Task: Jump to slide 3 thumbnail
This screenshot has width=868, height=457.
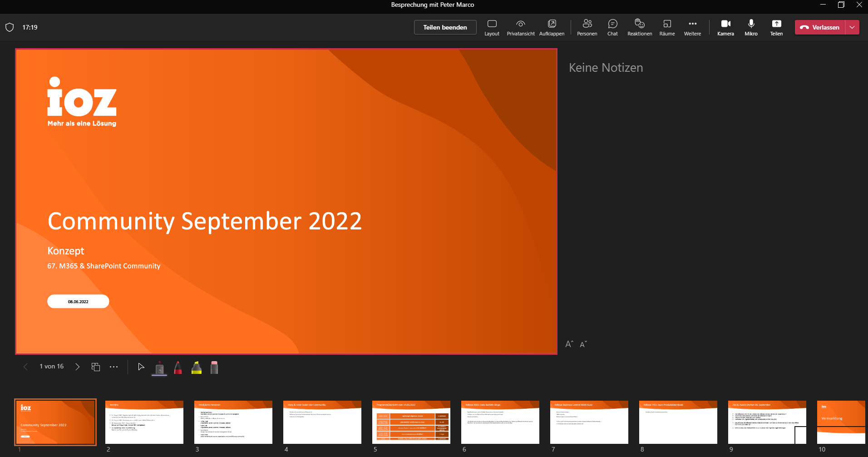Action: click(233, 422)
